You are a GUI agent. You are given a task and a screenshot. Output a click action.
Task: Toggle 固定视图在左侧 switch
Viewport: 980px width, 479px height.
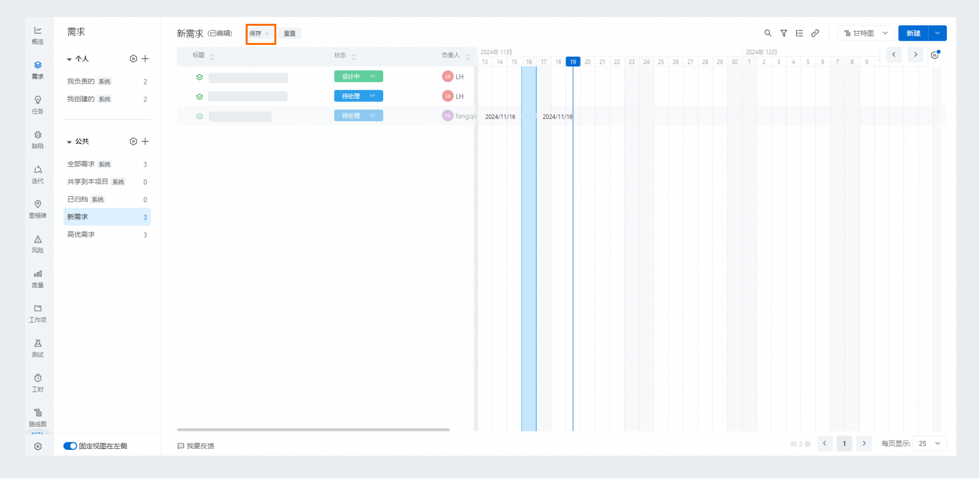click(x=70, y=446)
